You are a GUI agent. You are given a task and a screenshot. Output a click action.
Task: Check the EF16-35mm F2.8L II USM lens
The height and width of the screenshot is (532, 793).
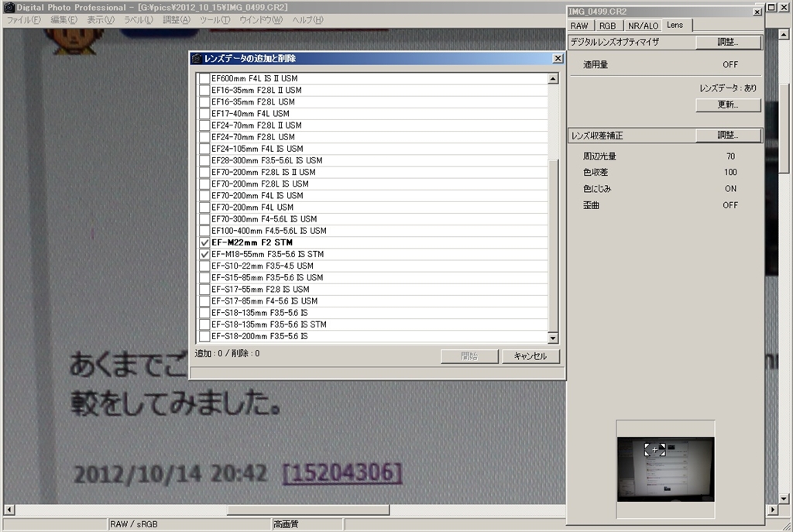[x=204, y=90]
